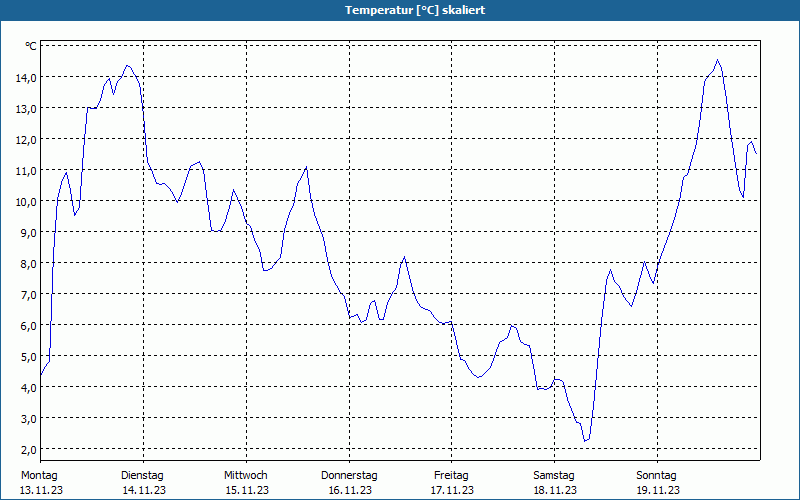Image resolution: width=800 pixels, height=500 pixels.
Task: Click the date 15.11.23
Action: (x=247, y=490)
